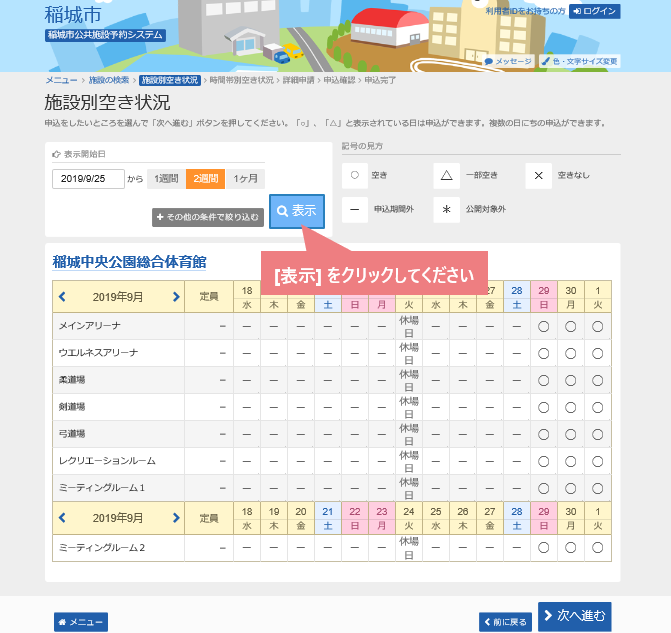Select 弓道場 on the 29th

click(x=543, y=434)
